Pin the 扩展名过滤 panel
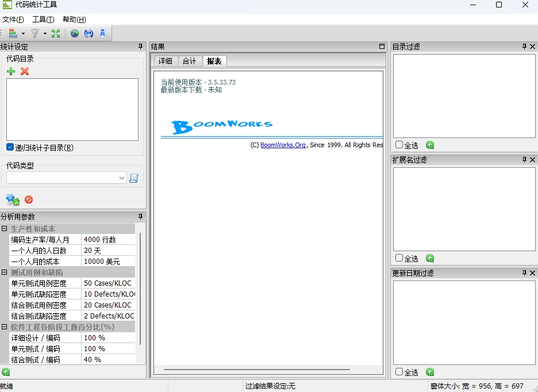538x392 pixels. 524,160
